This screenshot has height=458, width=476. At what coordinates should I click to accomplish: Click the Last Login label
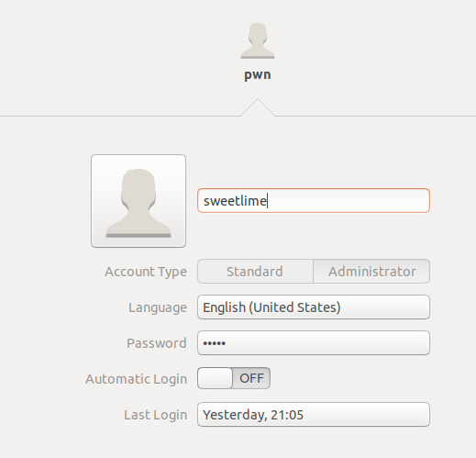click(155, 415)
